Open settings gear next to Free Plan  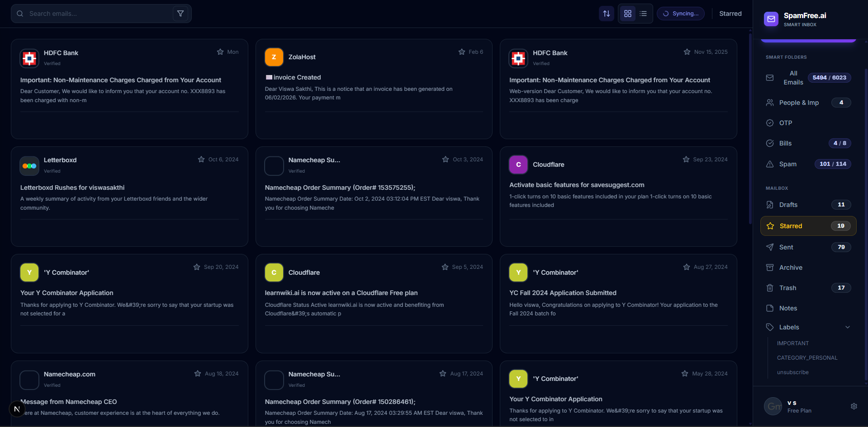[854, 406]
